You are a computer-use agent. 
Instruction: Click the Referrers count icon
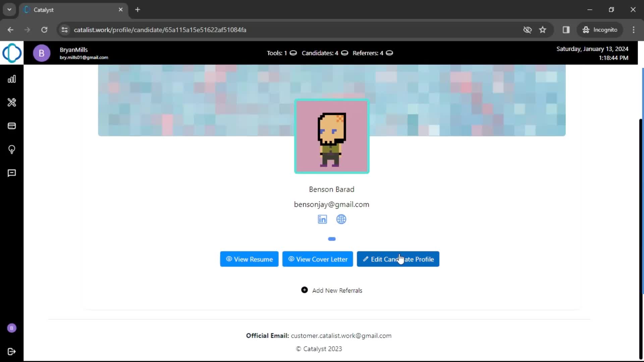point(389,53)
